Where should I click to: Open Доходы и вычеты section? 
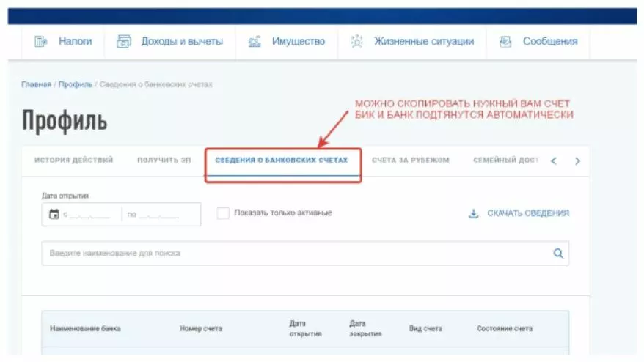pos(182,42)
